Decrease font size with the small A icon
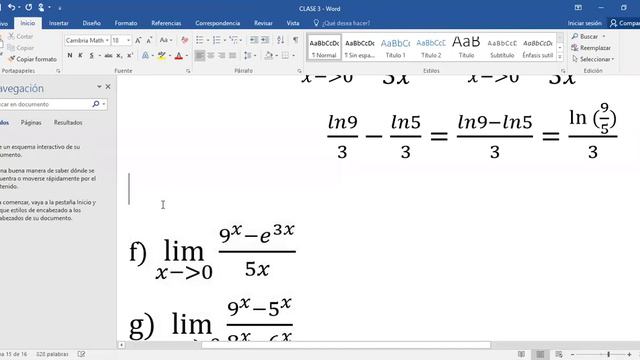 pyautogui.click(x=149, y=40)
